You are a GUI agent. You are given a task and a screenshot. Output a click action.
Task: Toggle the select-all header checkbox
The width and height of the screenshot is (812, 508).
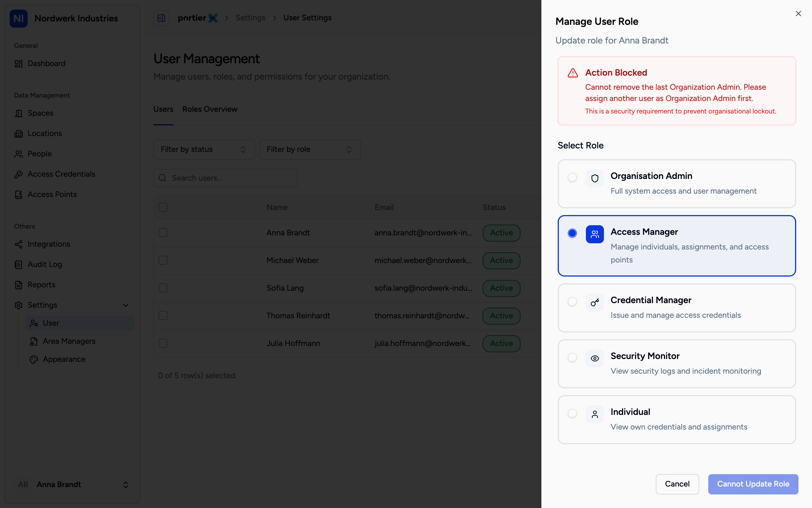[163, 207]
